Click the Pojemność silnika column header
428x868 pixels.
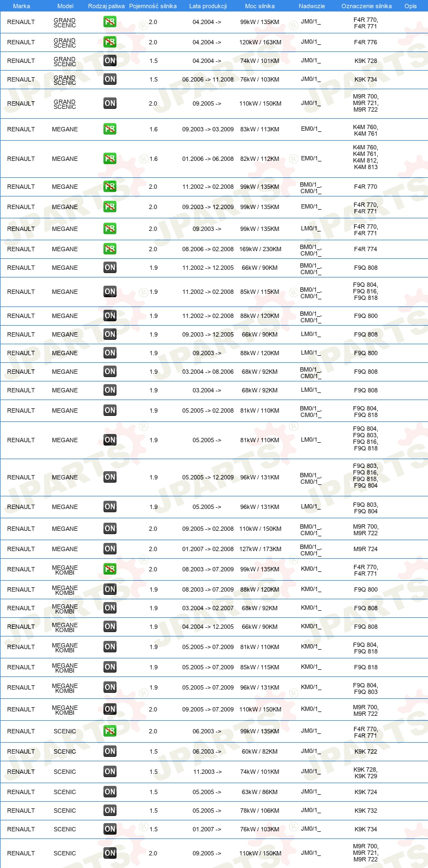[x=153, y=6]
